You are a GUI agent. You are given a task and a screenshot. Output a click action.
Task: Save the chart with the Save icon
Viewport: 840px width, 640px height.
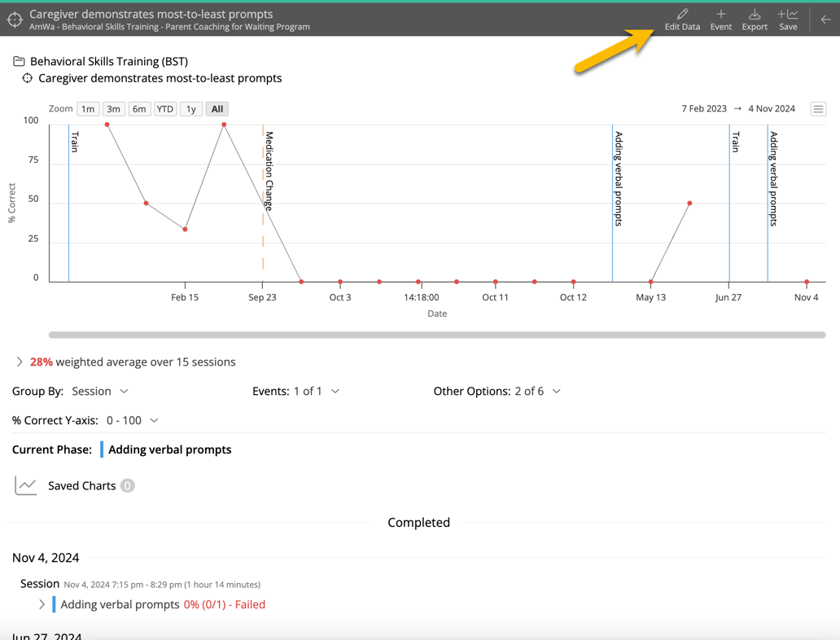point(787,16)
